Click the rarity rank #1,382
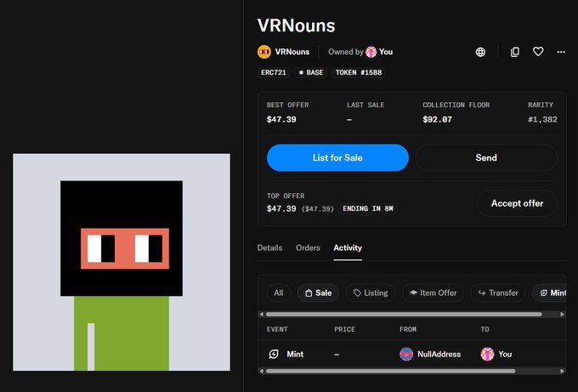The height and width of the screenshot is (392, 578). pos(542,120)
